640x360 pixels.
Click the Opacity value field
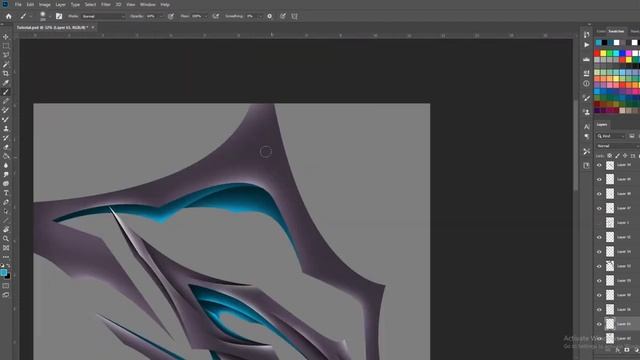tap(151, 16)
